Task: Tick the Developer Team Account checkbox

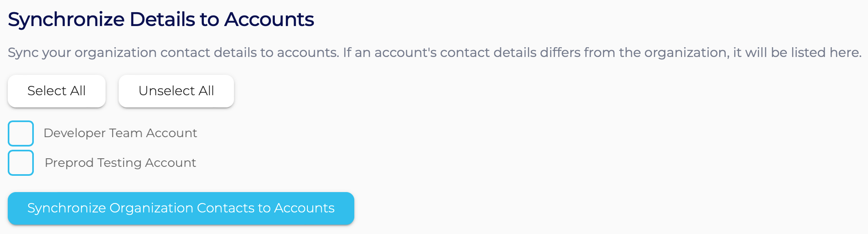Action: click(x=21, y=133)
